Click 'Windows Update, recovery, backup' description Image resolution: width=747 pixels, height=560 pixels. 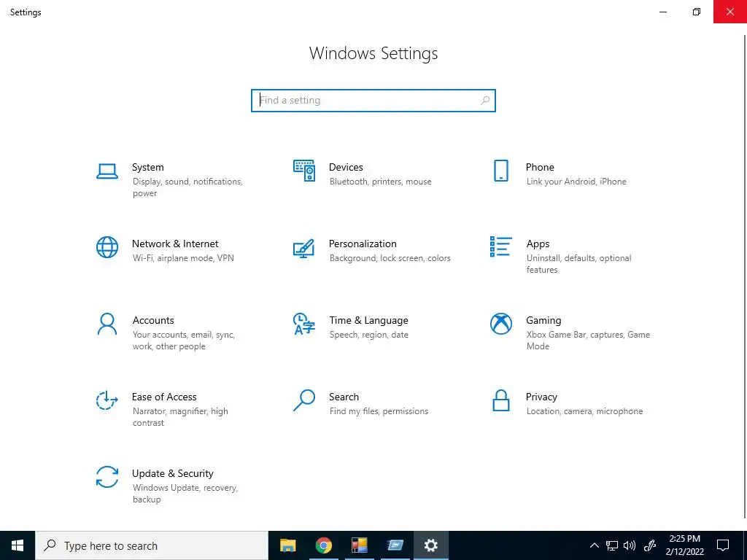pyautogui.click(x=185, y=494)
